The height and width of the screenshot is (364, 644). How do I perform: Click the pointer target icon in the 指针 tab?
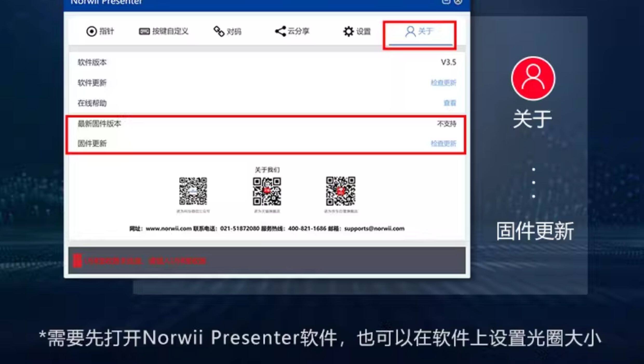click(x=91, y=31)
